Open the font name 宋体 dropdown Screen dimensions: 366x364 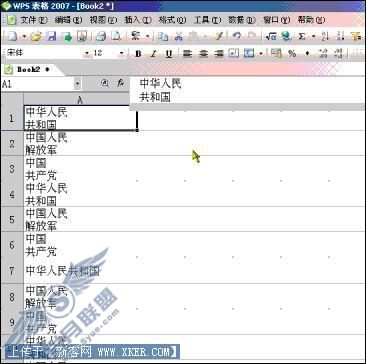(x=88, y=53)
